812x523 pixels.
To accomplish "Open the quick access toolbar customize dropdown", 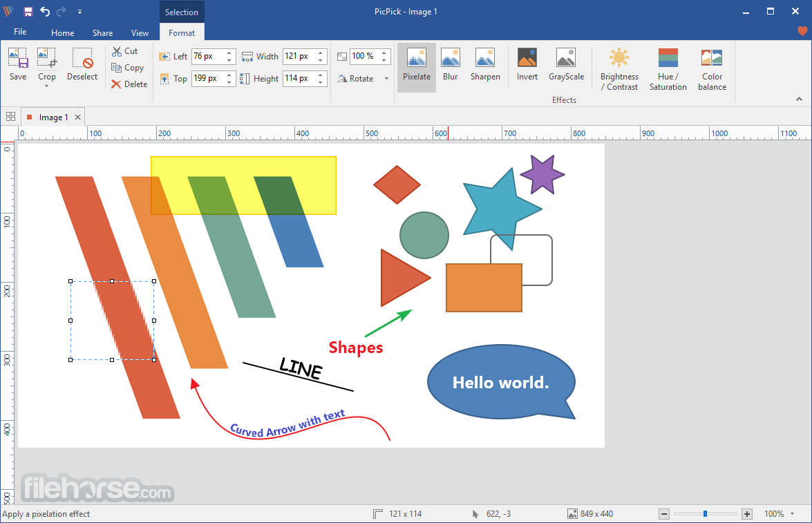I will click(79, 11).
